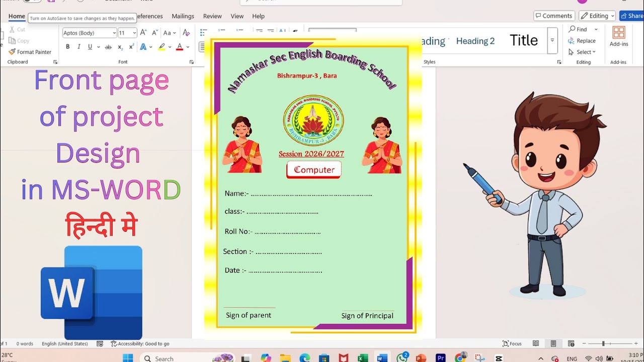This screenshot has width=644, height=362.
Task: Underline text using the U button
Action: (x=90, y=47)
